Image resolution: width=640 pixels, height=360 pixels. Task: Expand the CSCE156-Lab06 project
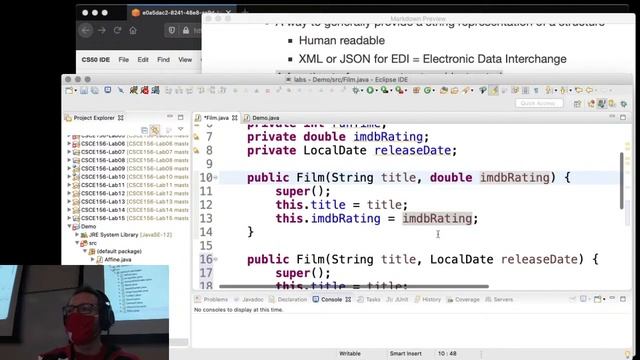pos(69,144)
